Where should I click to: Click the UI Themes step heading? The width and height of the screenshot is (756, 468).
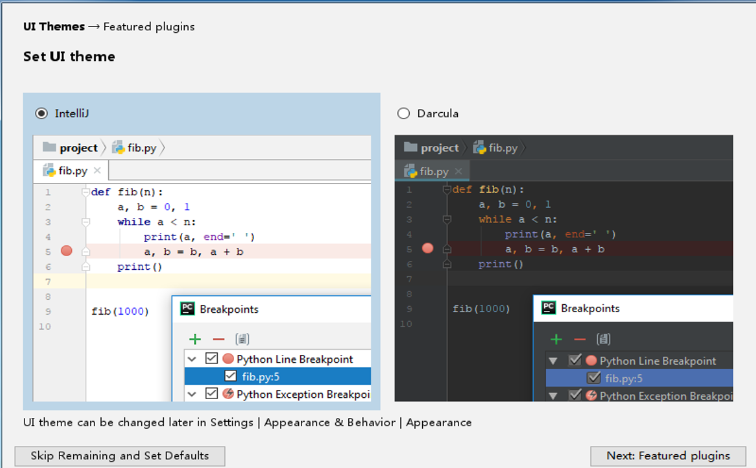pyautogui.click(x=54, y=27)
